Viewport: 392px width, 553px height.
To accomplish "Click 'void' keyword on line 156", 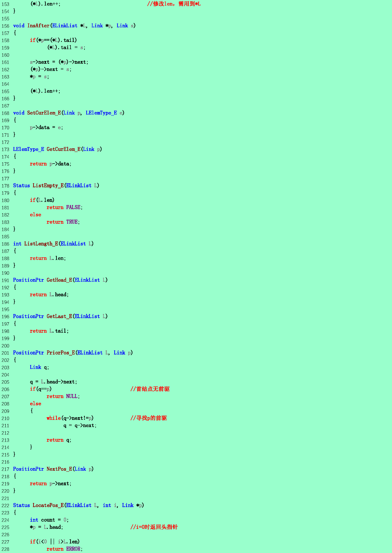I will pos(19,26).
